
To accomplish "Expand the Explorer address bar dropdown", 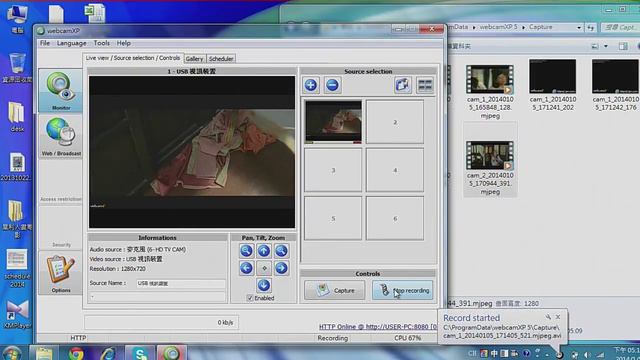I will 578,27.
